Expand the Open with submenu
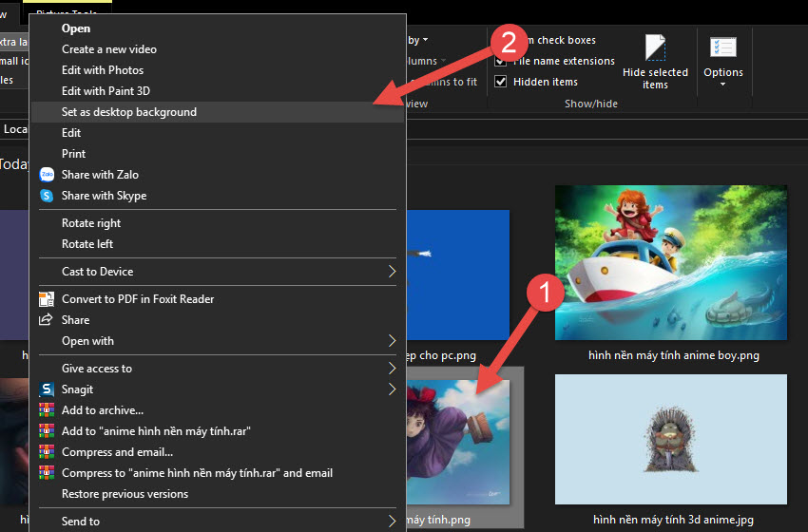 (x=393, y=341)
